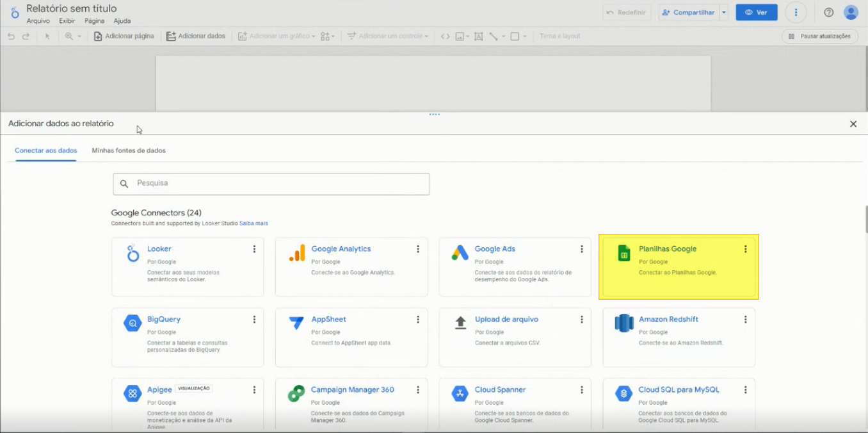Viewport: 868px width, 433px height.
Task: Click Pausar atualizações button
Action: point(820,37)
